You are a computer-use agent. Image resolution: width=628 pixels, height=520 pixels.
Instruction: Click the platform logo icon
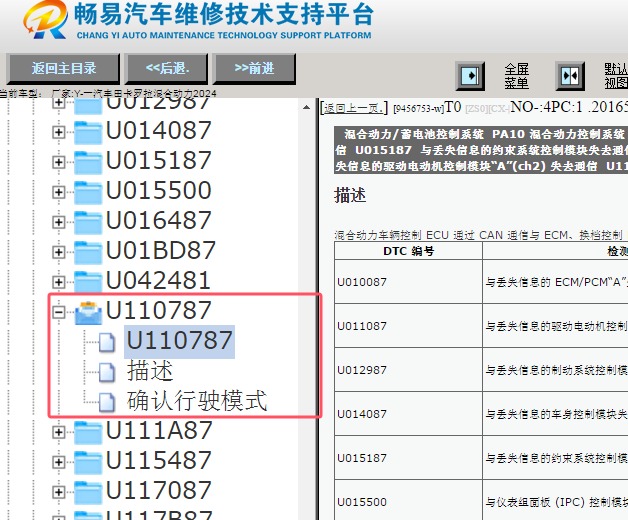pos(46,20)
